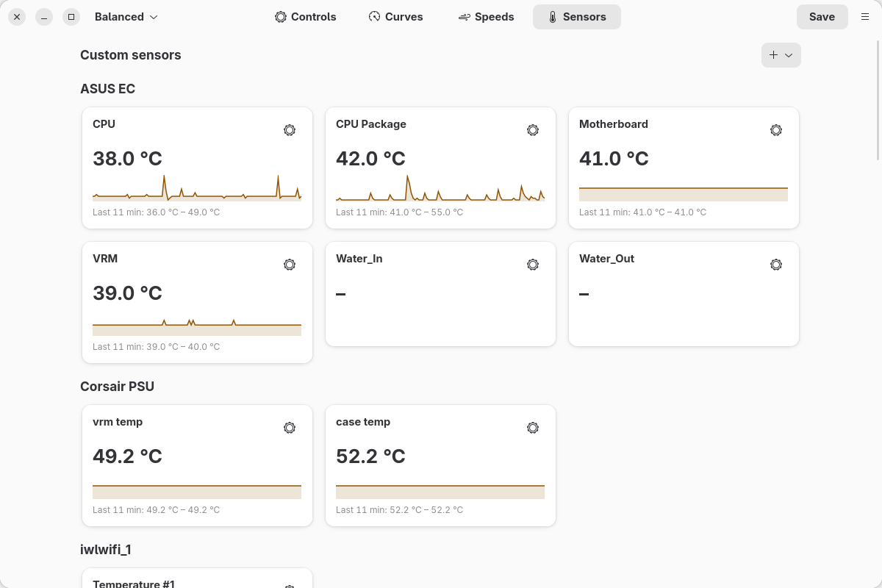Click the 42.0 °C CPU Package reading
This screenshot has width=882, height=588.
(370, 159)
